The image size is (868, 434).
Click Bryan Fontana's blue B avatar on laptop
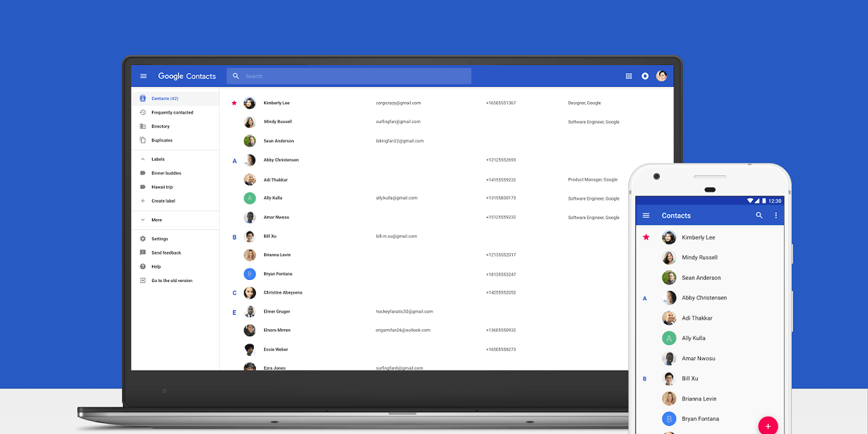coord(250,274)
